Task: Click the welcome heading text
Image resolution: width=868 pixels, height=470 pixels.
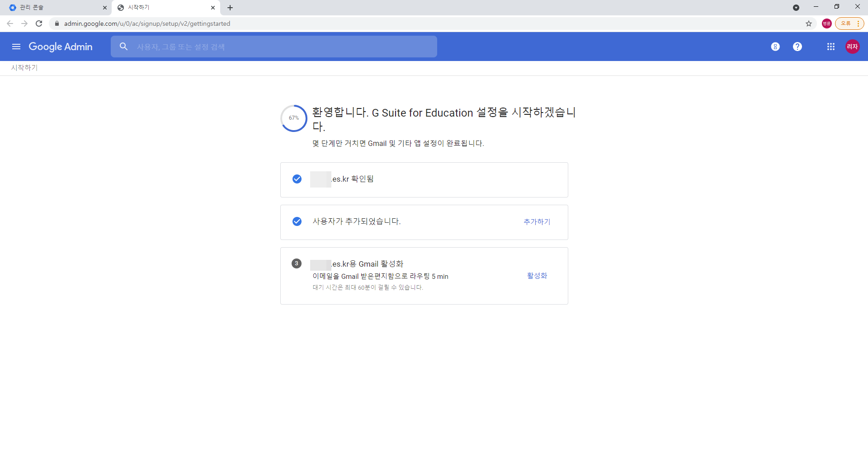Action: (444, 119)
